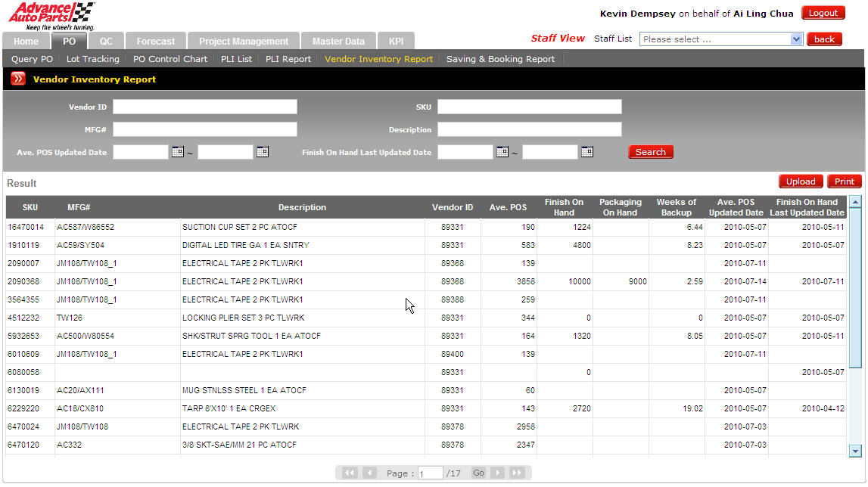
Task: Select the PO Control Chart menu item
Action: pos(170,59)
